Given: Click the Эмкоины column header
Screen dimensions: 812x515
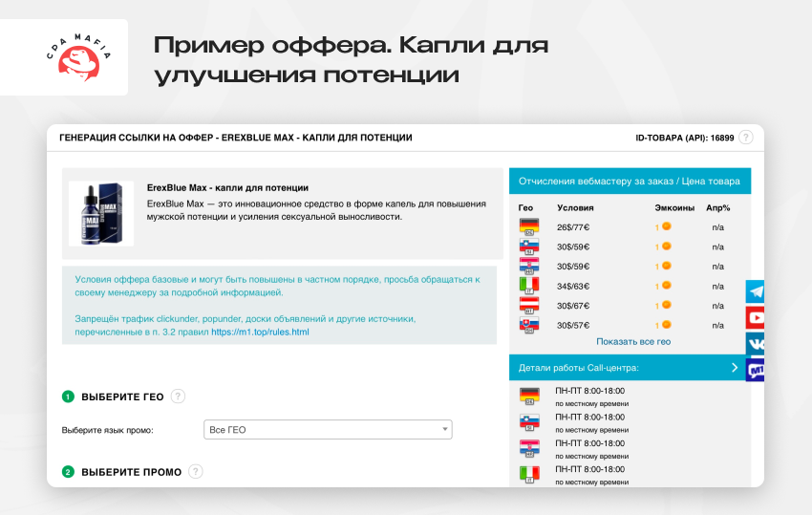Looking at the screenshot, I should tap(674, 207).
